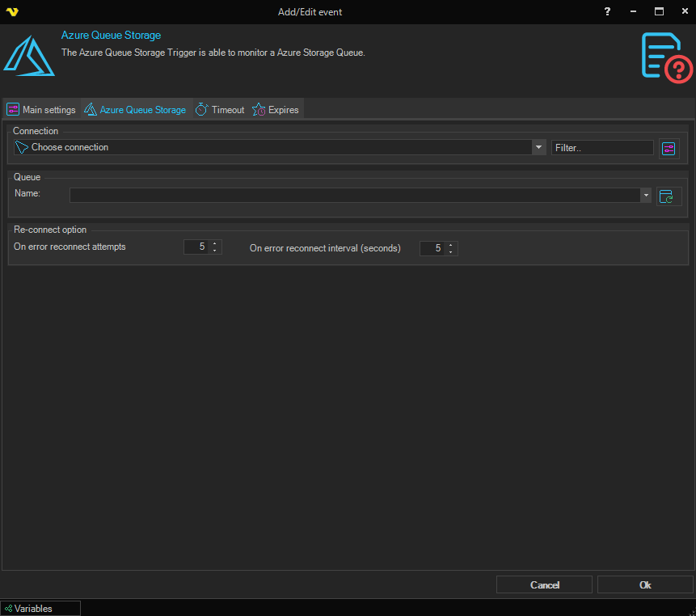Decrease the reconnect attempts value

215,251
